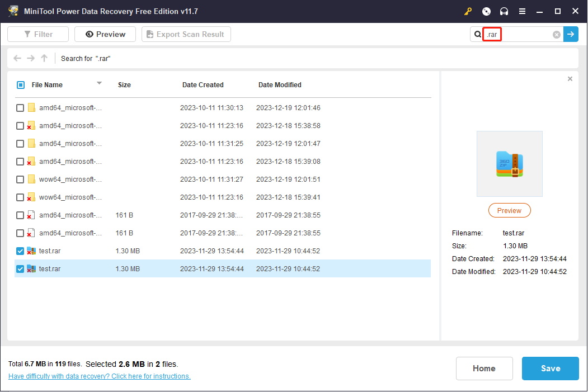Open the Filter options
588x392 pixels.
pyautogui.click(x=38, y=34)
